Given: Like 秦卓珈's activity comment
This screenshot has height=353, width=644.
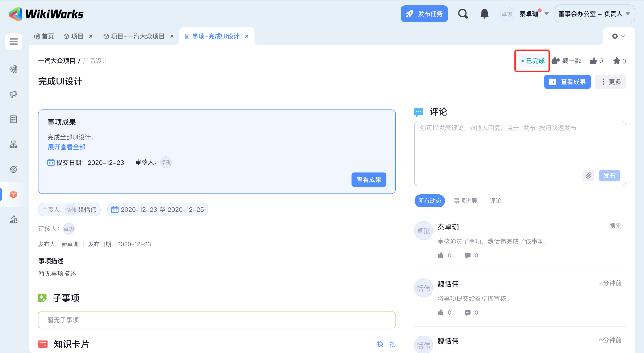Looking at the screenshot, I should pos(441,255).
